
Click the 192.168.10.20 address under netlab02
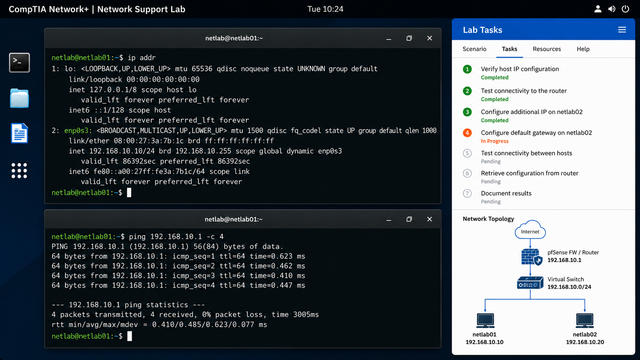pyautogui.click(x=584, y=342)
